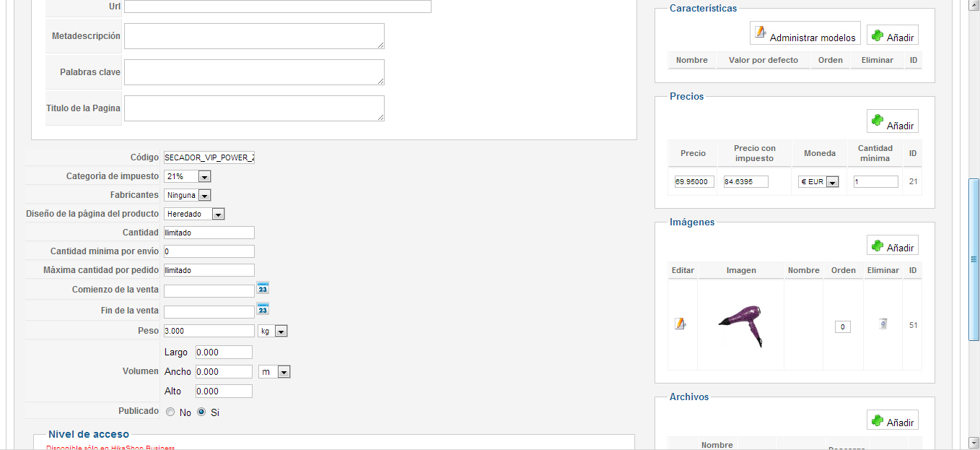
Task: Click Añadir in the Características panel
Action: [x=892, y=35]
